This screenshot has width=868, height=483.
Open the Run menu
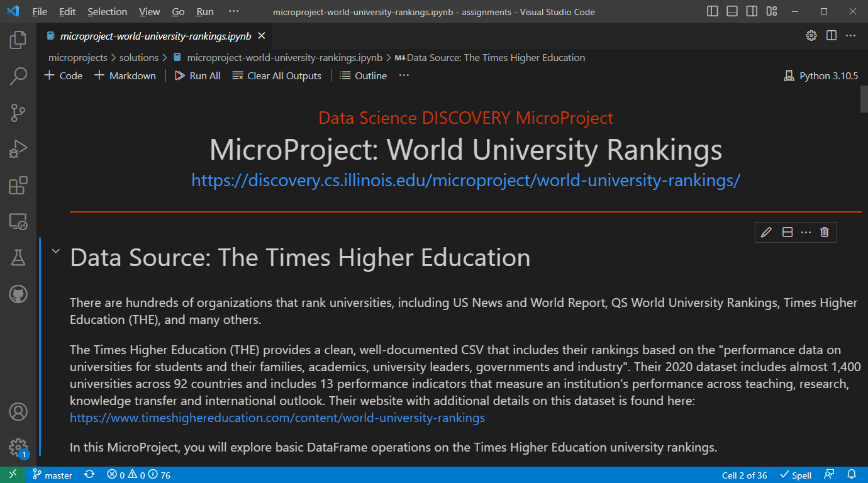click(205, 12)
